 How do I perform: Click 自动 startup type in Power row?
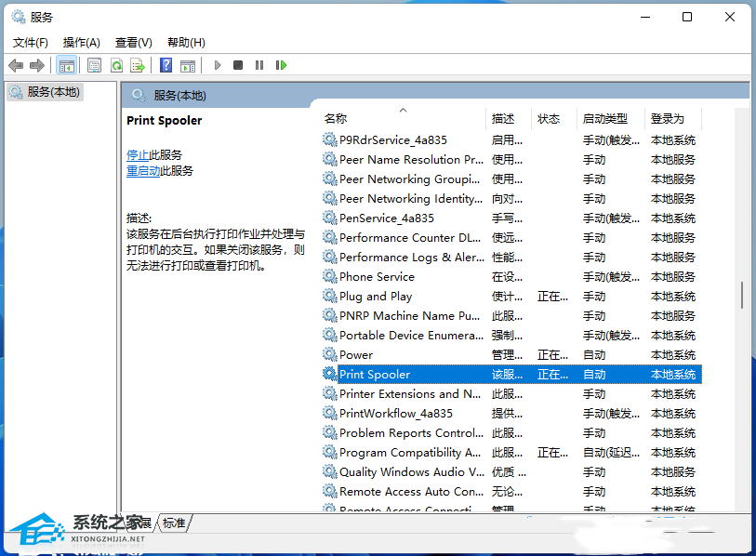(594, 355)
